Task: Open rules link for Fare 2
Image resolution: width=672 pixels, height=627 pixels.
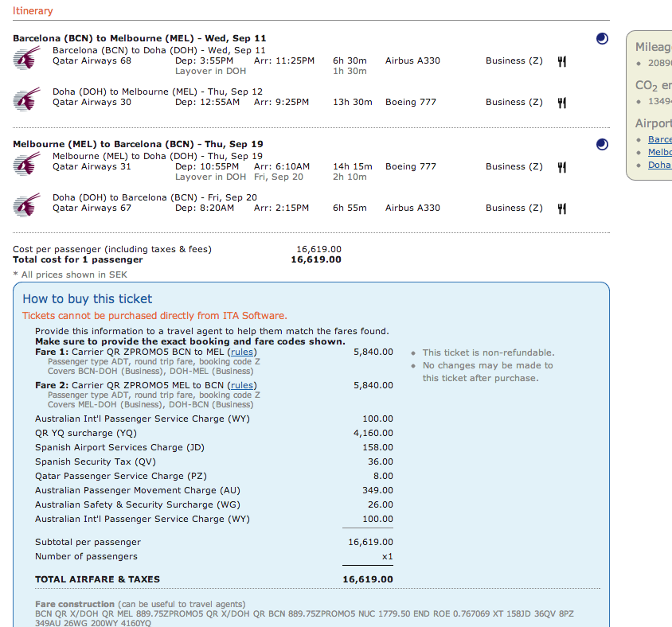Action: click(242, 385)
